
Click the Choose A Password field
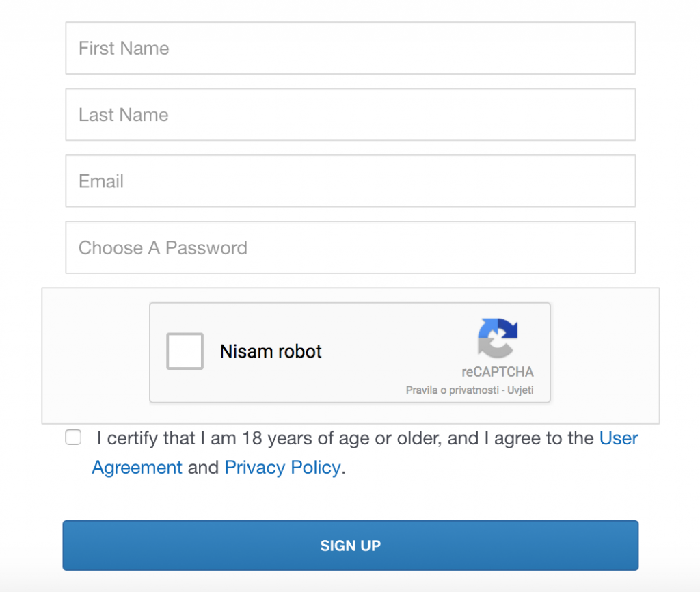pyautogui.click(x=351, y=247)
